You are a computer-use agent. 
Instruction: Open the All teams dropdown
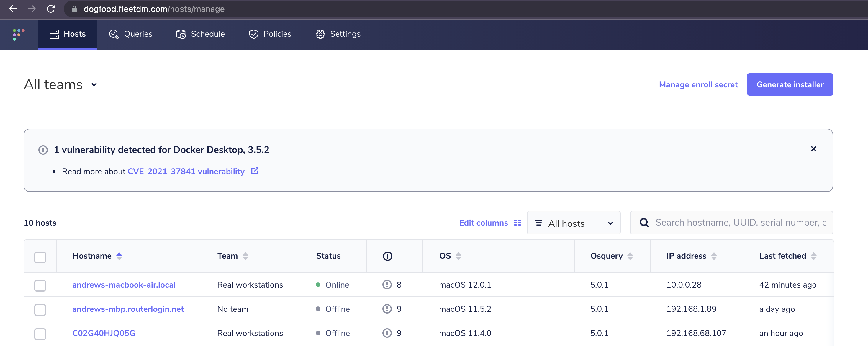coord(61,85)
